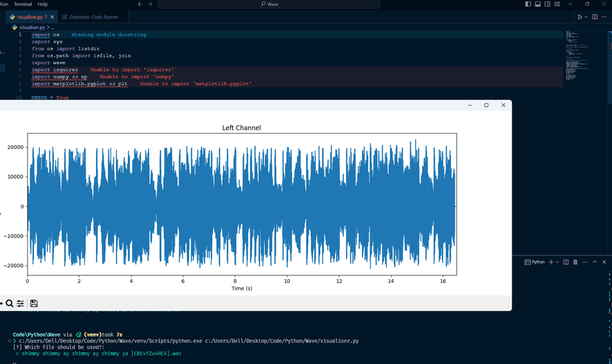The image size is (612, 364).
Task: Click the visualiser.py path in the terminal command
Action: [x=282, y=341]
